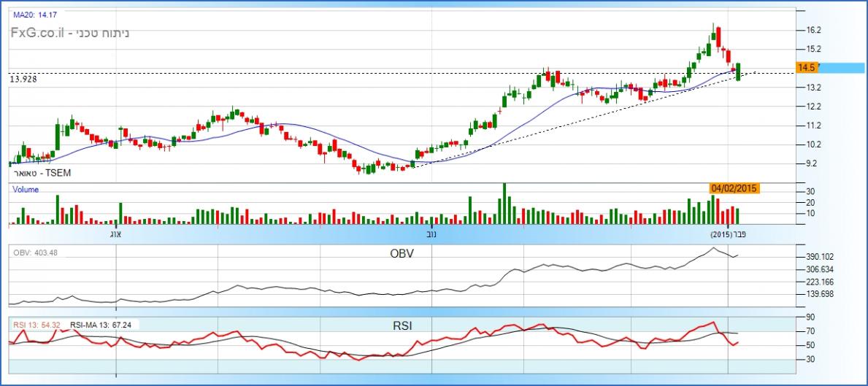Image resolution: width=868 pixels, height=386 pixels.
Task: Click the Volume panel label
Action: 26,189
